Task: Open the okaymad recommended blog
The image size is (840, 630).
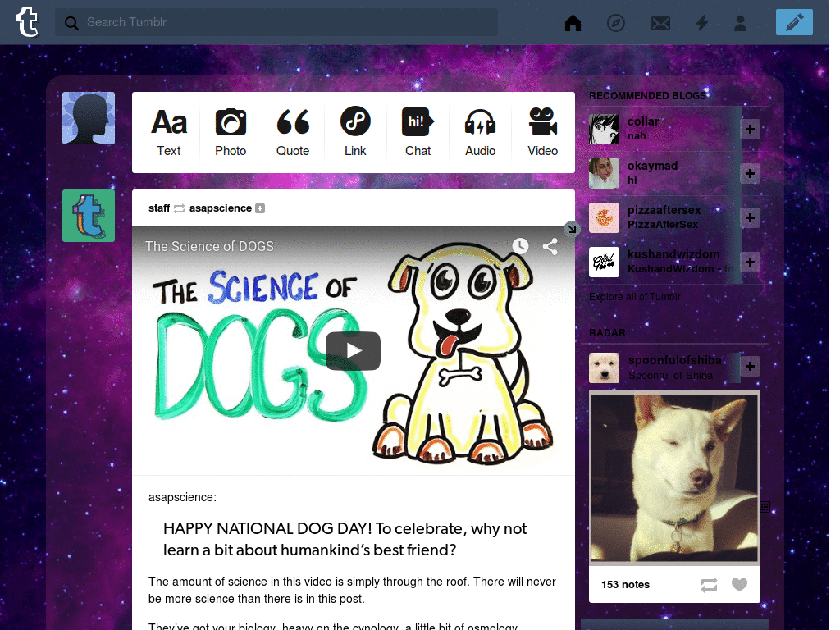Action: (652, 166)
